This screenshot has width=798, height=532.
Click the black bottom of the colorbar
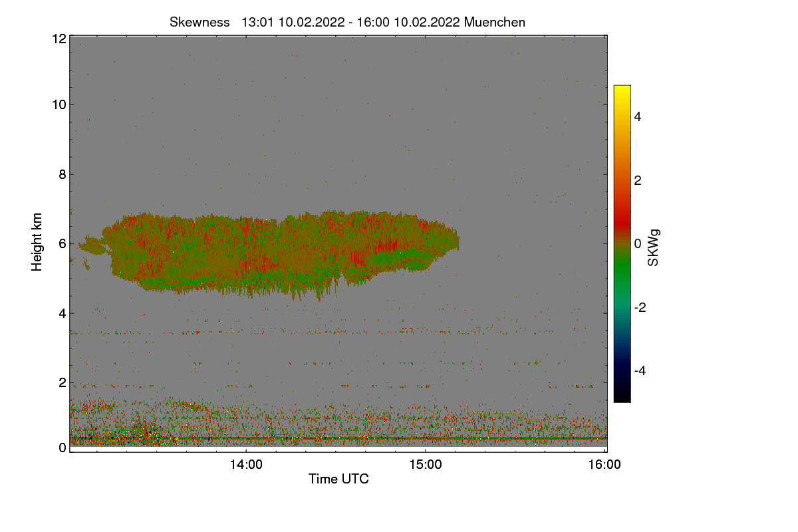click(622, 396)
